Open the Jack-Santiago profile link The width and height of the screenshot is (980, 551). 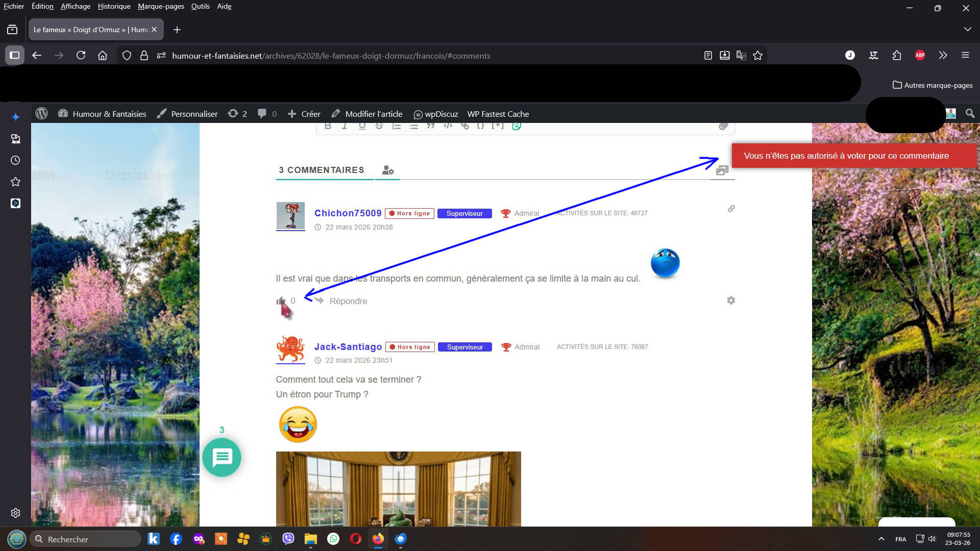pos(348,347)
